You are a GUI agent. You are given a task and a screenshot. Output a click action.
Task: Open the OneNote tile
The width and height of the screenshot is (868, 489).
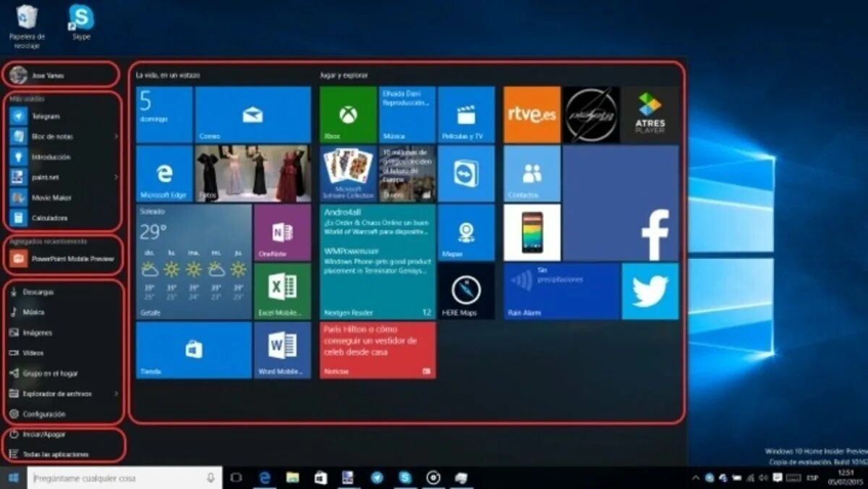(282, 232)
